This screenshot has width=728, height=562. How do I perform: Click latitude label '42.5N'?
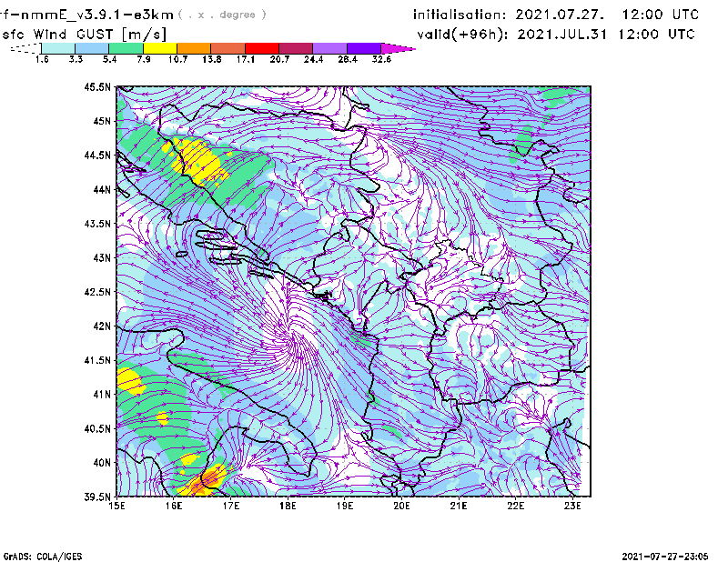click(97, 292)
